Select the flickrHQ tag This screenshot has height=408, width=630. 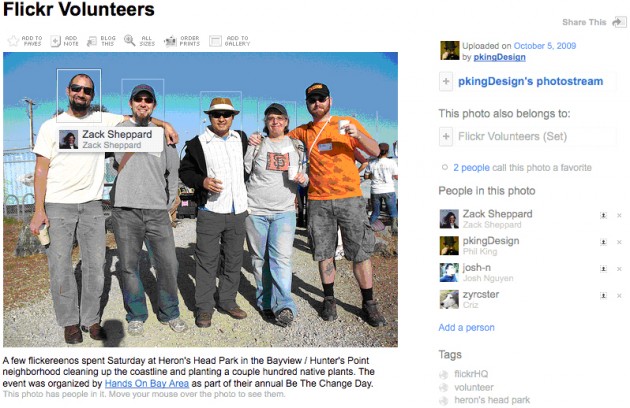coord(471,374)
